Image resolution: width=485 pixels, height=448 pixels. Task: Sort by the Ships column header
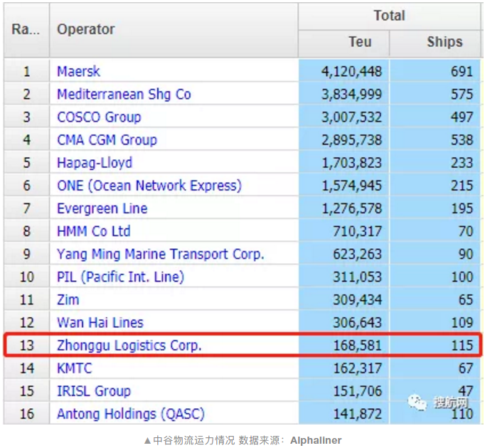click(444, 42)
